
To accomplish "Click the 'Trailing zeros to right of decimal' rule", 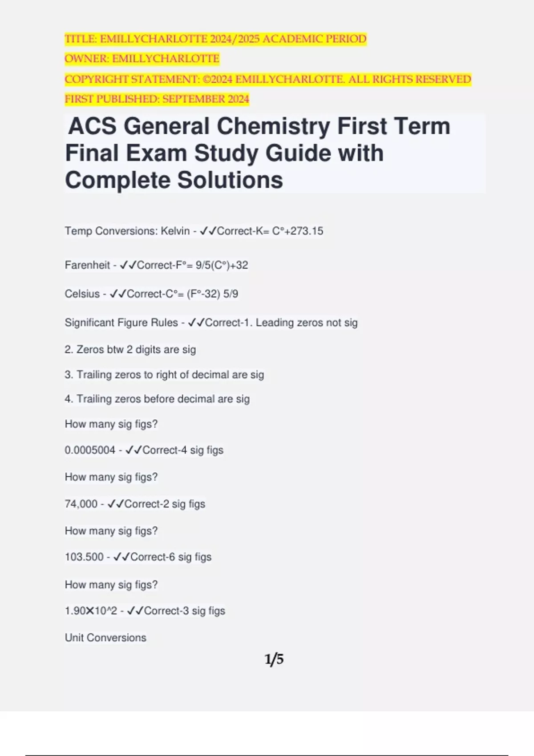I will point(164,375).
